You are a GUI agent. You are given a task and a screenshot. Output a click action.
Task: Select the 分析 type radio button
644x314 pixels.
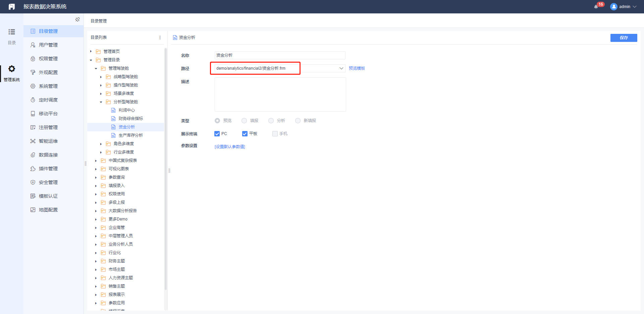[x=271, y=121]
